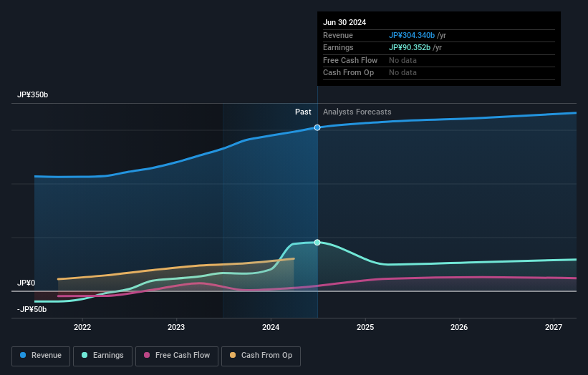Image resolution: width=588 pixels, height=375 pixels.
Task: Click the pink Free Cash Flow legend dot
Action: click(x=147, y=355)
